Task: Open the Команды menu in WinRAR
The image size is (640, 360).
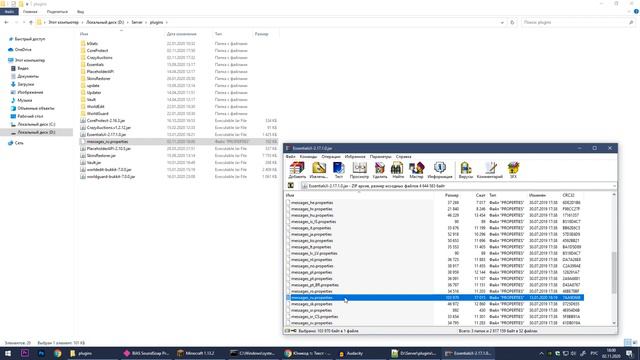Action: click(x=308, y=157)
